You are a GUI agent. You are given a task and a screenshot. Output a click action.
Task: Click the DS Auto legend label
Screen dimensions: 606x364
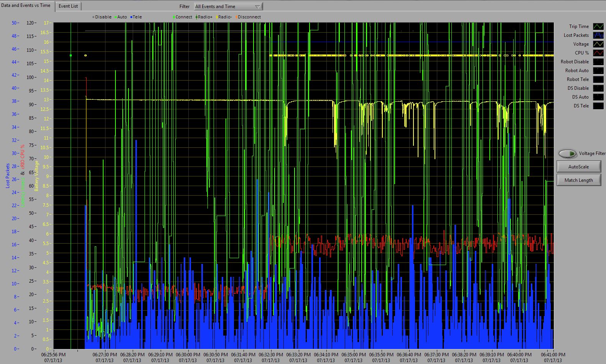tap(580, 97)
